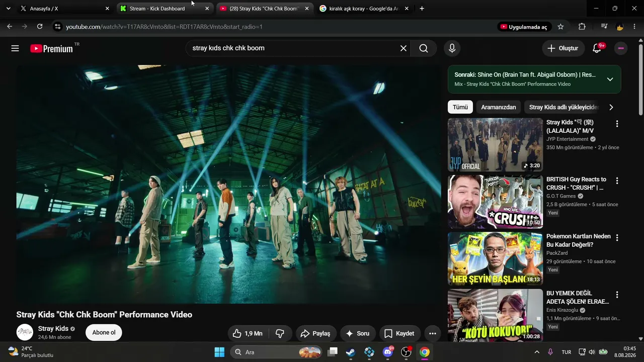Switch to kiralık aşk koray Google tab

(363, 9)
